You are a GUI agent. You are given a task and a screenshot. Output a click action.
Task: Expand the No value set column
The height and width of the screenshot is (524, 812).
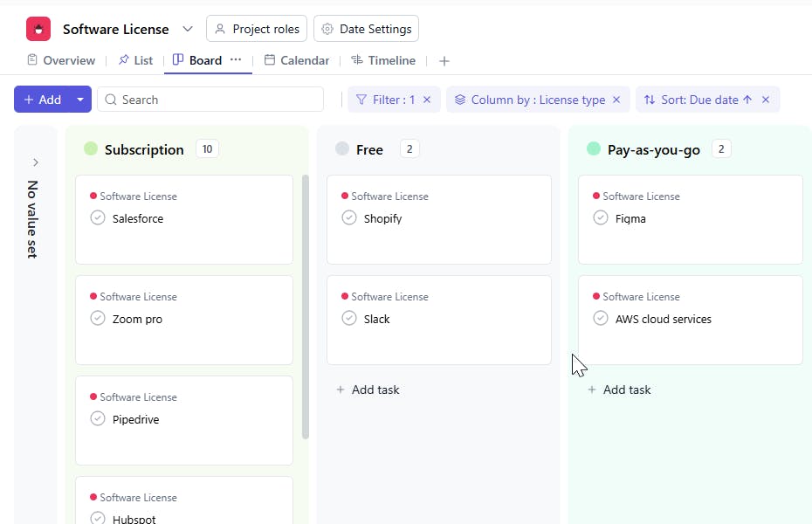pos(36,162)
